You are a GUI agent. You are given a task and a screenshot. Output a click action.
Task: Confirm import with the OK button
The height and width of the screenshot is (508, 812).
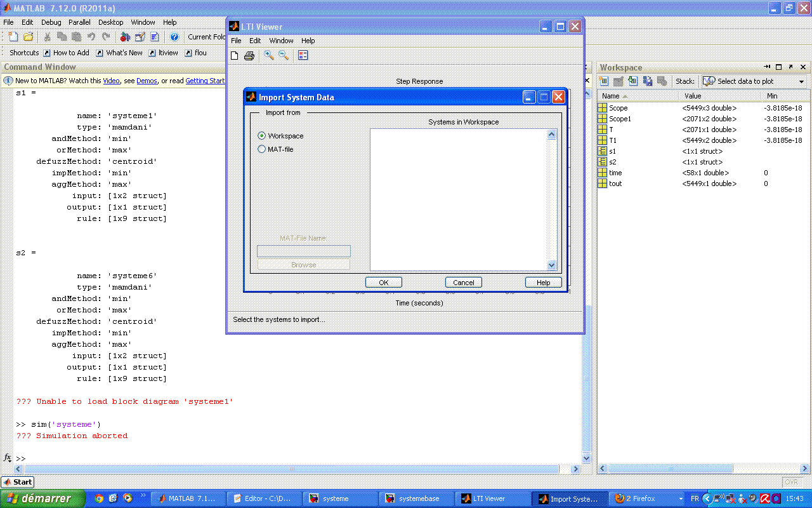pos(383,282)
